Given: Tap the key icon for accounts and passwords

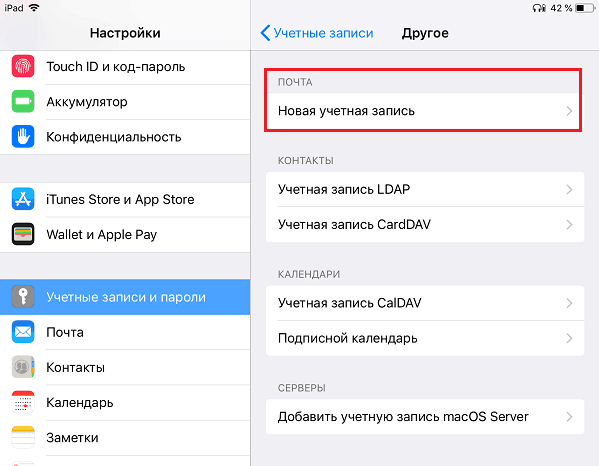Looking at the screenshot, I should tap(23, 297).
